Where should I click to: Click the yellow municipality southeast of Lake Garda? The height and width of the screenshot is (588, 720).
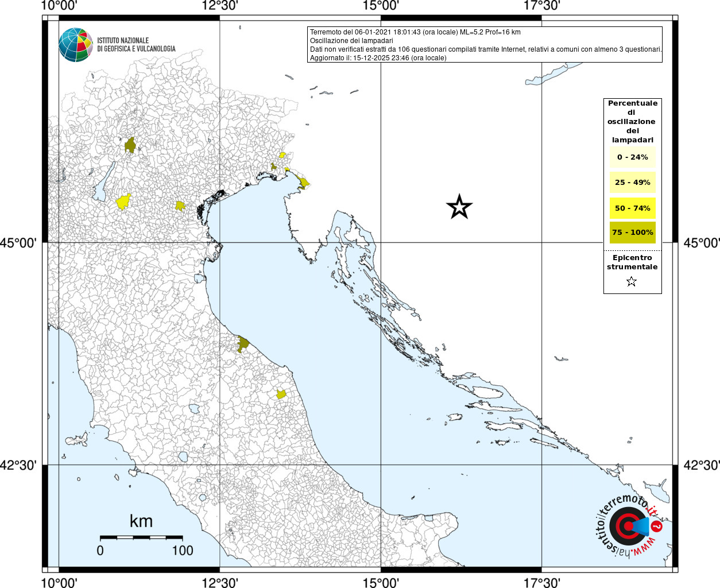coord(123,202)
